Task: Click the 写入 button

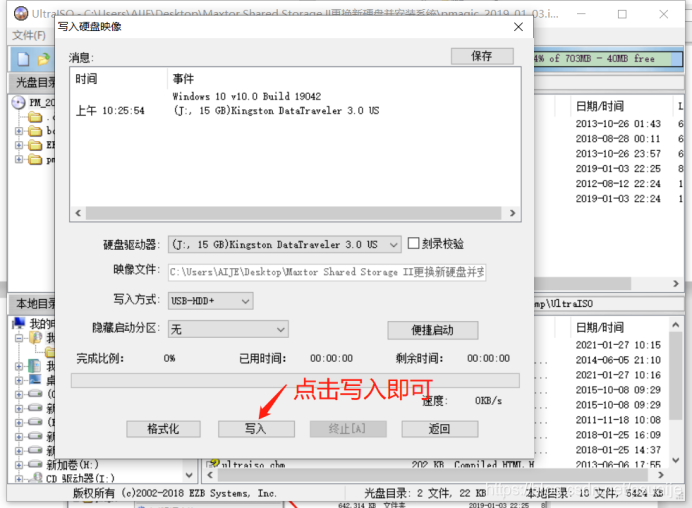Action: (256, 429)
